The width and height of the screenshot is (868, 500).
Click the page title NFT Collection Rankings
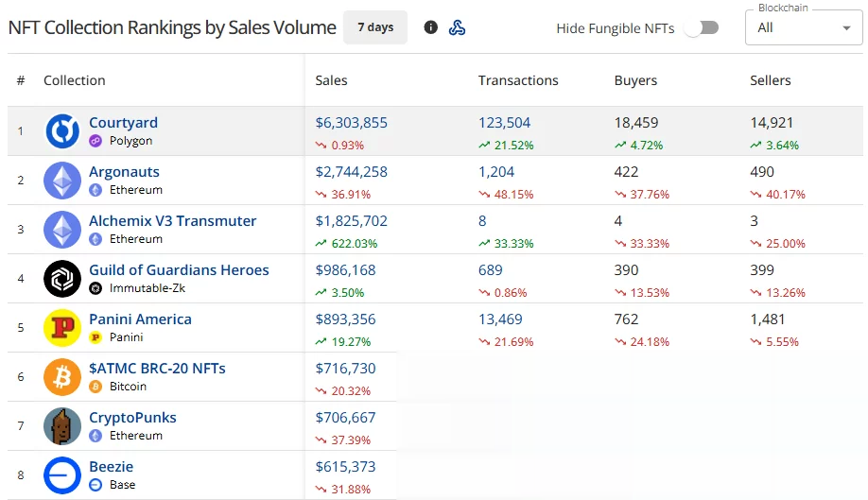[x=172, y=27]
